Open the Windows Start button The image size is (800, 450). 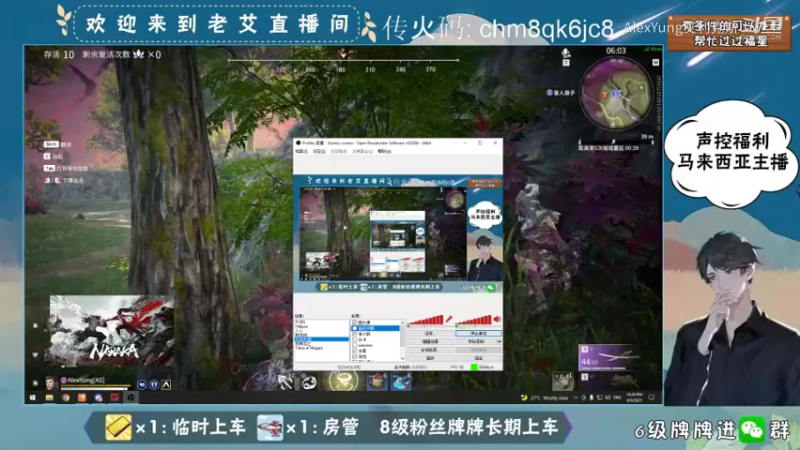(33, 397)
